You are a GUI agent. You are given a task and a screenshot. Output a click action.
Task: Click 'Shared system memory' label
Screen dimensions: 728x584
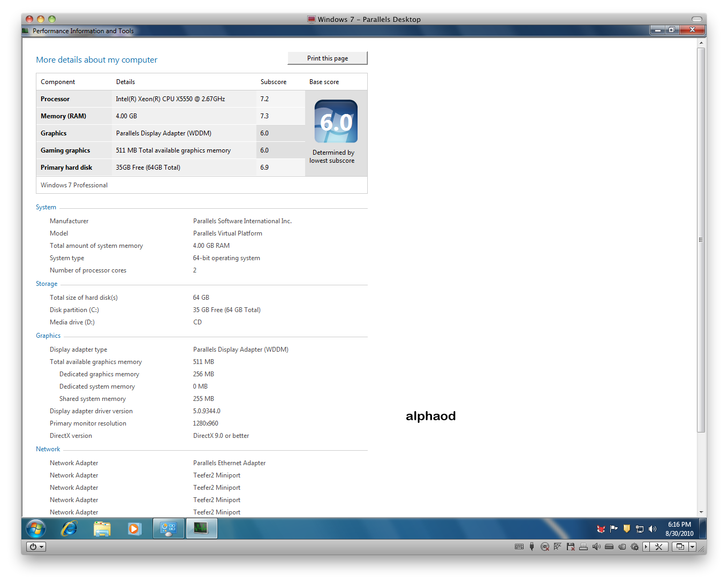point(93,399)
